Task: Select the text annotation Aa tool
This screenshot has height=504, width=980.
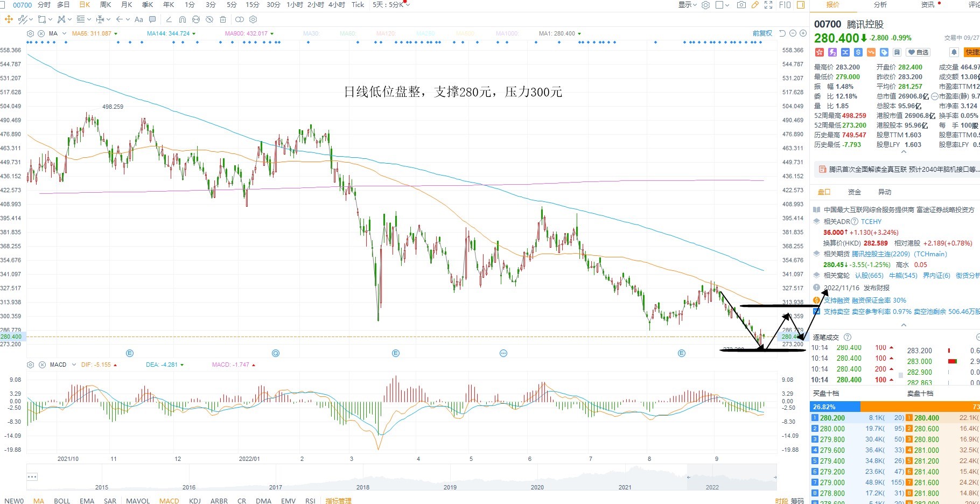Action: point(139,19)
